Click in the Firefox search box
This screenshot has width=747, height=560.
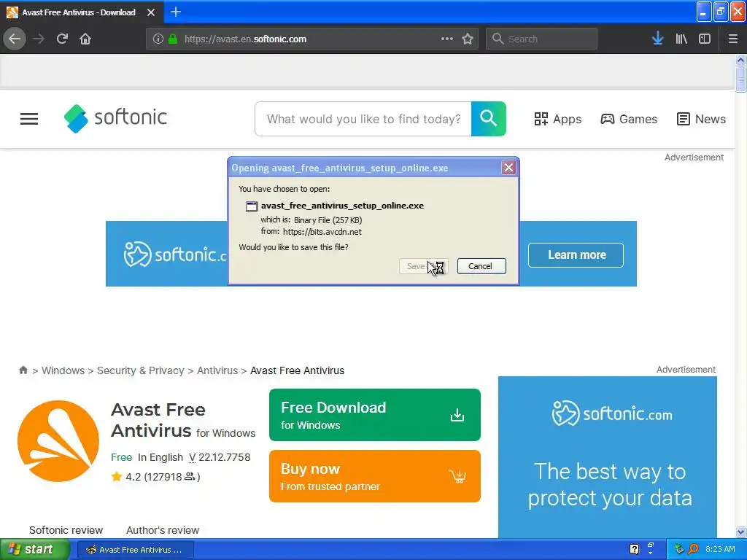(x=541, y=39)
